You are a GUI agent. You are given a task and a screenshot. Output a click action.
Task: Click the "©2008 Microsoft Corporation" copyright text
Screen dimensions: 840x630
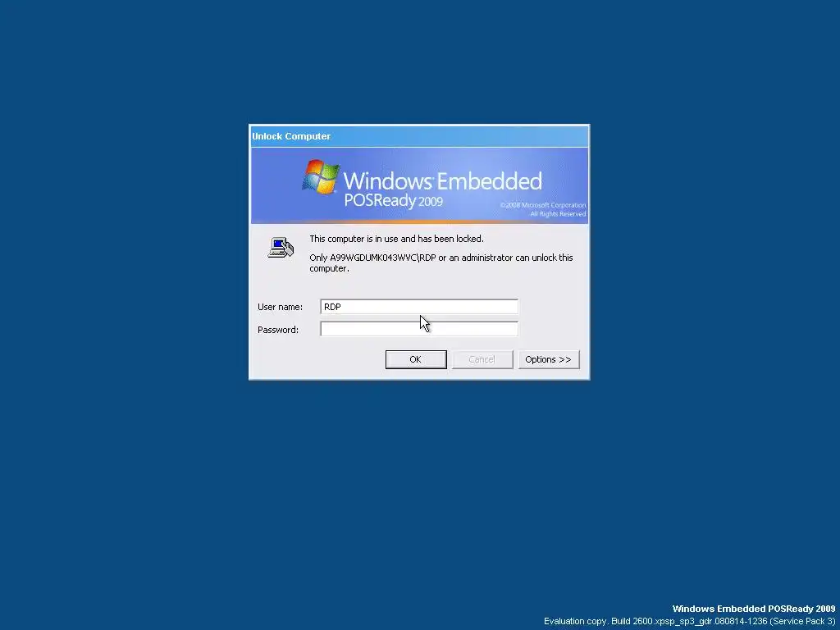(x=543, y=205)
